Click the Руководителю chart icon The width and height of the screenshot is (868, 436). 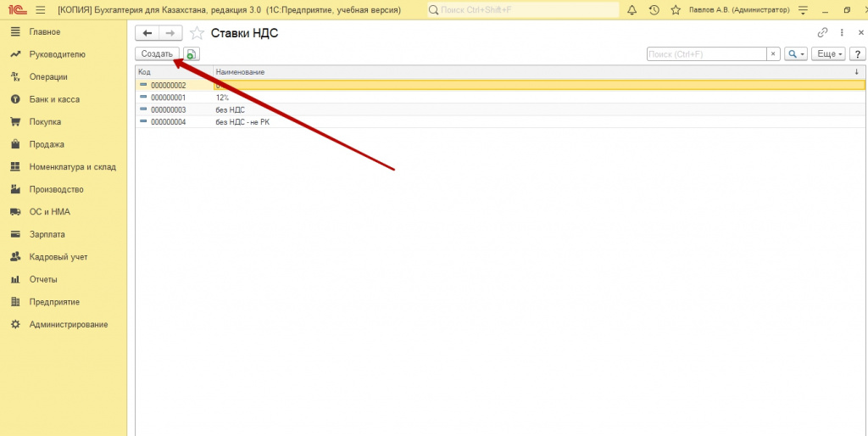[x=15, y=54]
